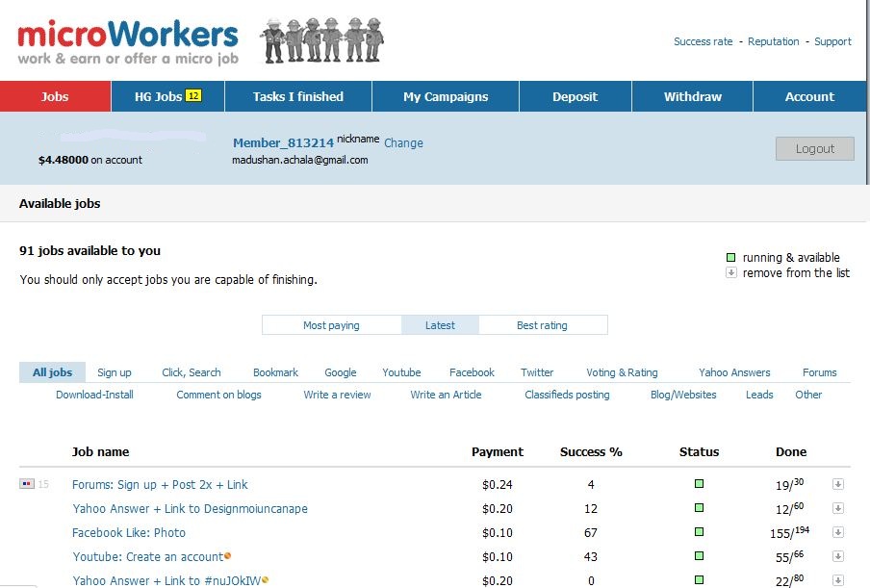
Task: Filter jobs by Write an Article
Action: click(447, 395)
